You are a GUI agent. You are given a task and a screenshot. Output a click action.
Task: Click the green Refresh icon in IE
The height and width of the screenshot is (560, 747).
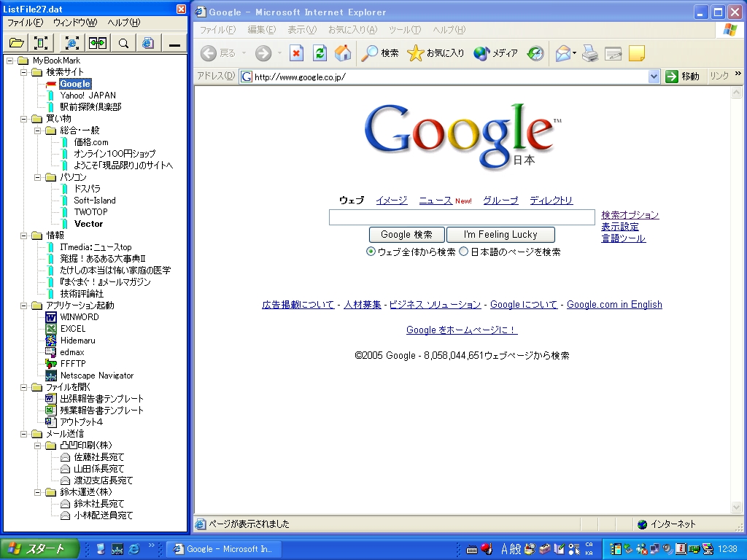click(x=320, y=52)
